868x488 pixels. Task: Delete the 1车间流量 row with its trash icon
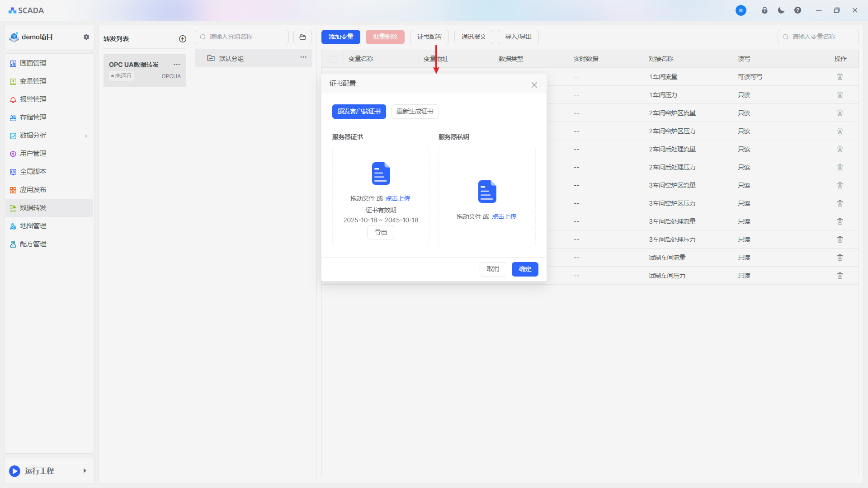(840, 77)
